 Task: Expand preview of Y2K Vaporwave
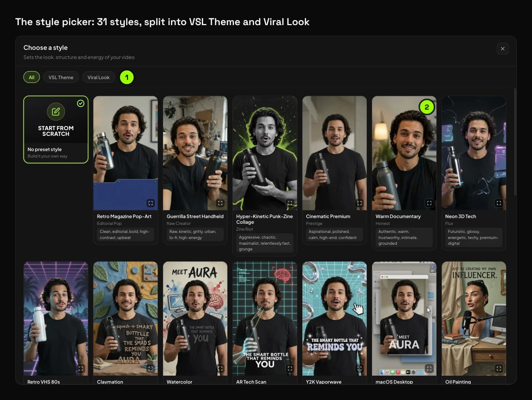coord(359,368)
